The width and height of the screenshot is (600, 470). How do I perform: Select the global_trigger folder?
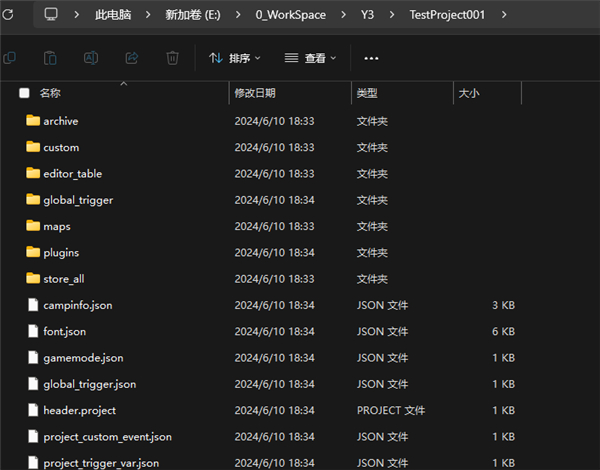pyautogui.click(x=78, y=200)
